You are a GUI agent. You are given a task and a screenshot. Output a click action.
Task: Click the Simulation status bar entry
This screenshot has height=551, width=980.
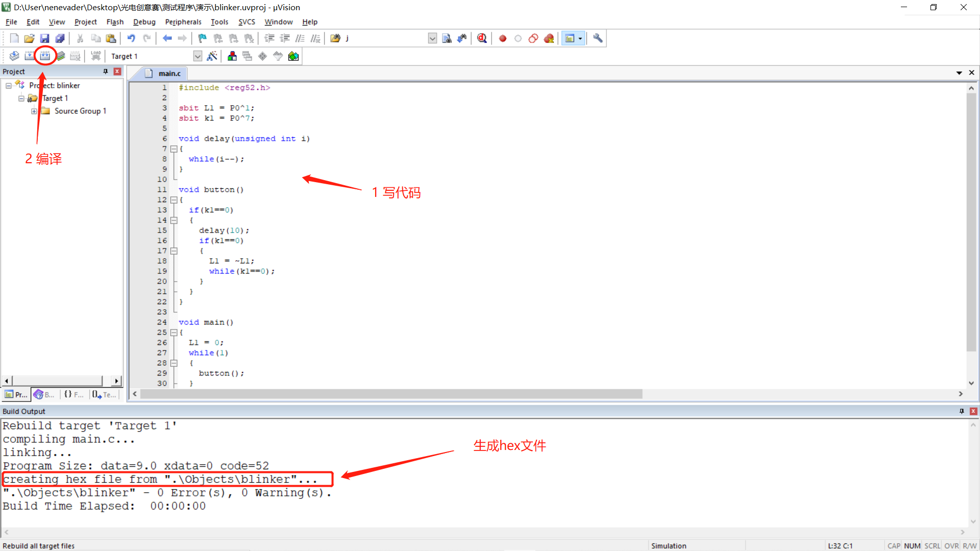(x=669, y=546)
